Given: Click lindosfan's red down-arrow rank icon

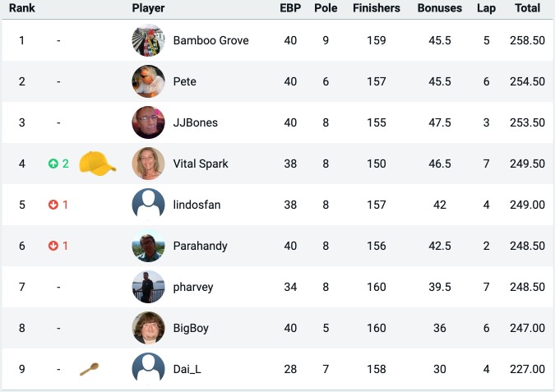Looking at the screenshot, I should pyautogui.click(x=53, y=205).
